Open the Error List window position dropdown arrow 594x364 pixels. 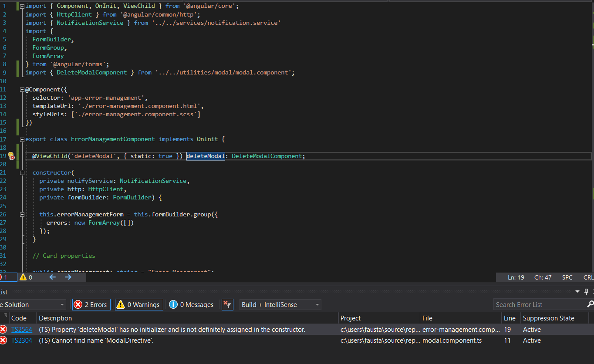pos(577,291)
